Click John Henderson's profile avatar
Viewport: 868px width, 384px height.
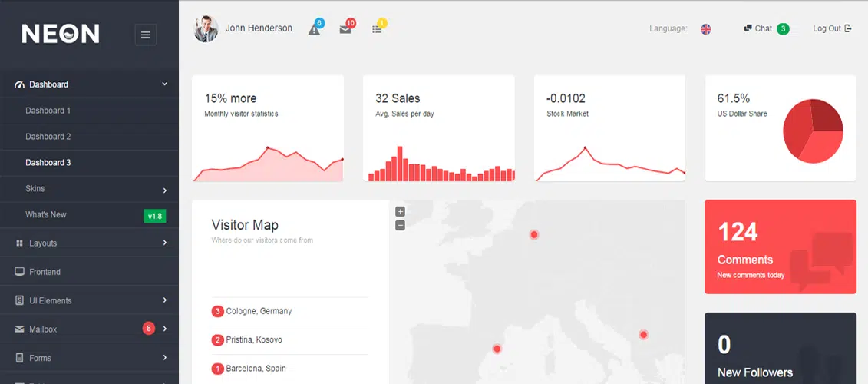[x=206, y=29]
